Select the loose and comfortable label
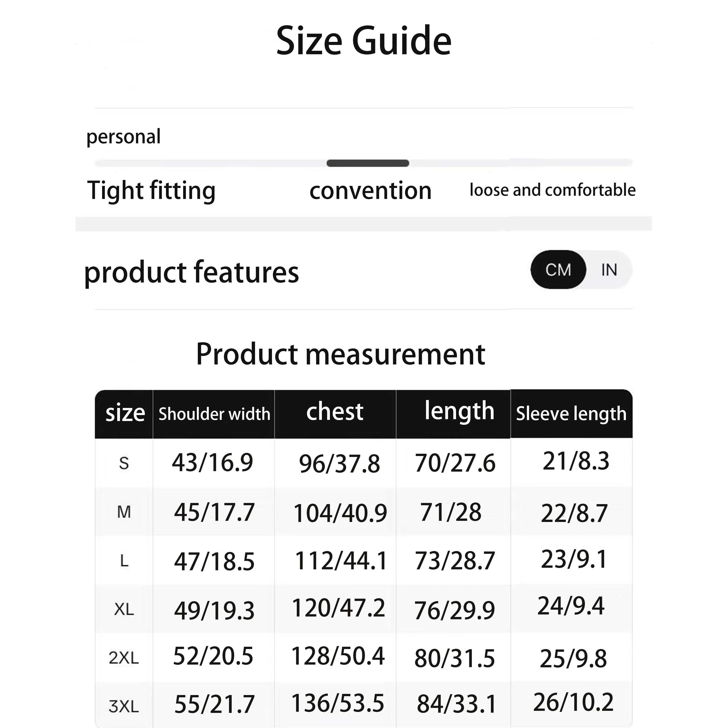Screen dimensions: 728x728 (552, 190)
